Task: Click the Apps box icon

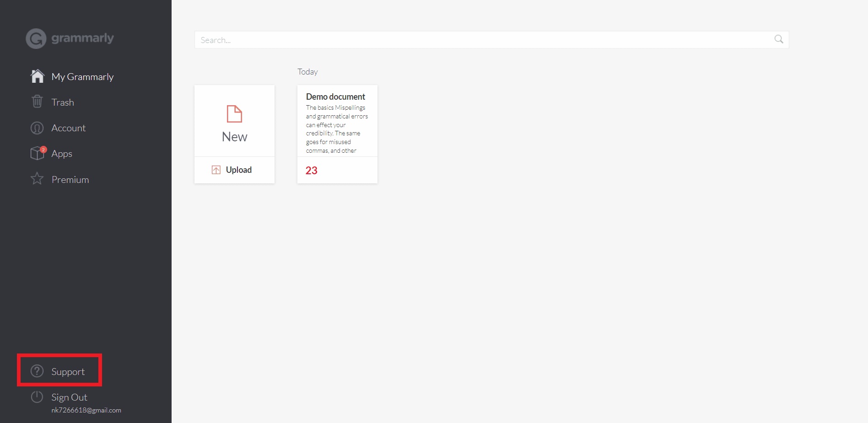Action: click(38, 153)
